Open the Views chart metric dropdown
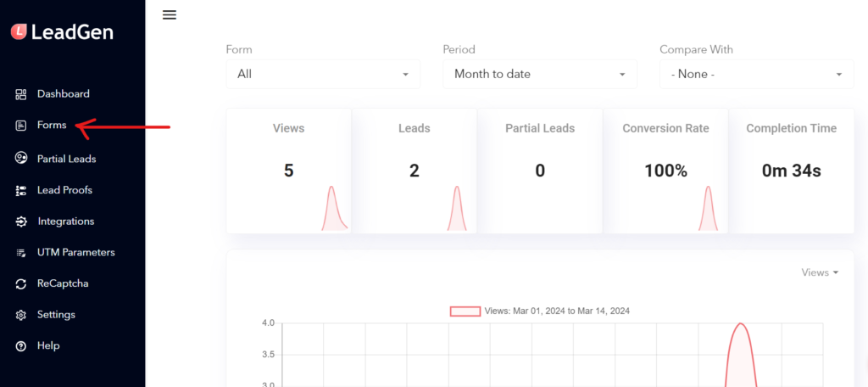 coord(820,272)
